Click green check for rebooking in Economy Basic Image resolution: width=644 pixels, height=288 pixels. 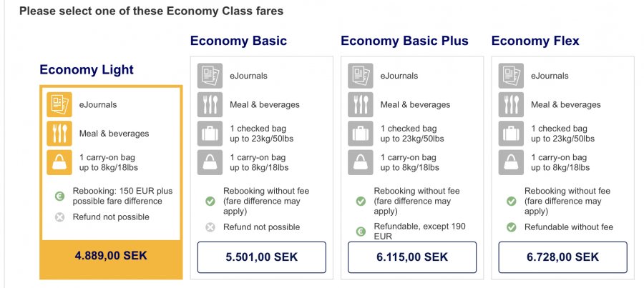[210, 202]
